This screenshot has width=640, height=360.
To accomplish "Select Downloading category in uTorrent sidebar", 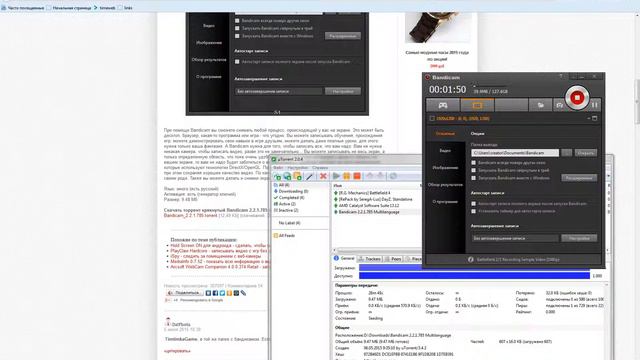I will (291, 191).
